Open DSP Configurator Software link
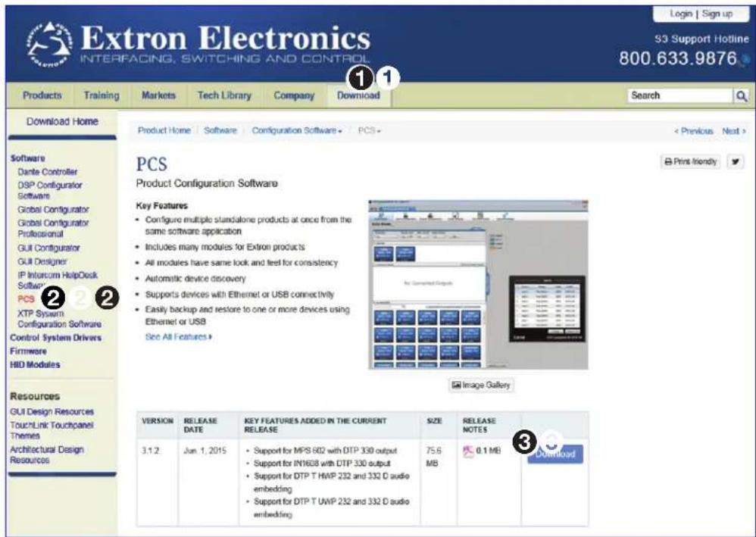 [50, 190]
